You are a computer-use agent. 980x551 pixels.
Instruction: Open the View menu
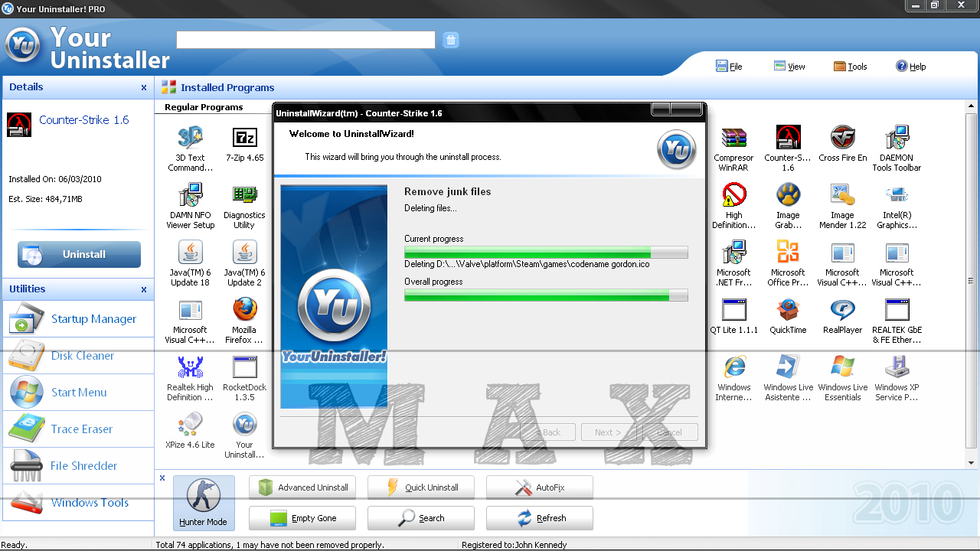pyautogui.click(x=789, y=67)
